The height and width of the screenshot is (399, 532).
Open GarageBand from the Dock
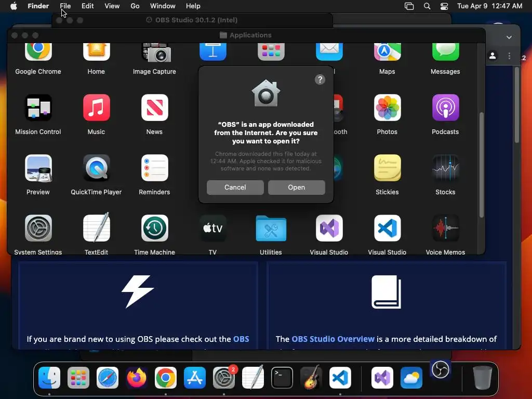pyautogui.click(x=311, y=377)
